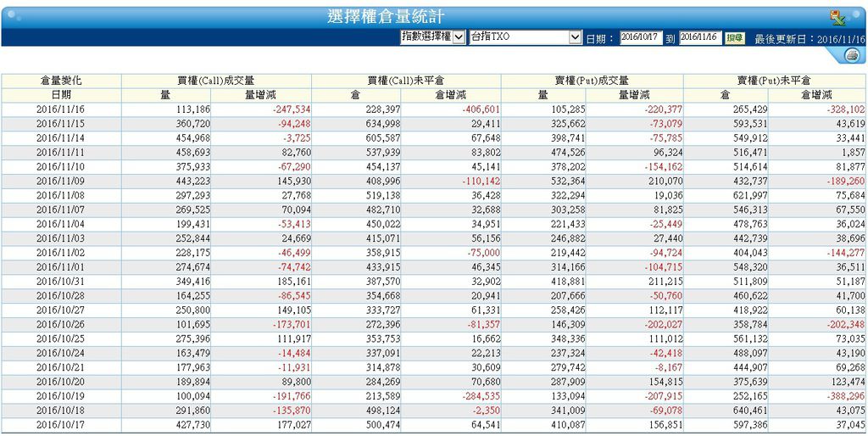Screen dimensions: 868x436
Task: Click the call open interest 634,998
Action: pos(382,124)
